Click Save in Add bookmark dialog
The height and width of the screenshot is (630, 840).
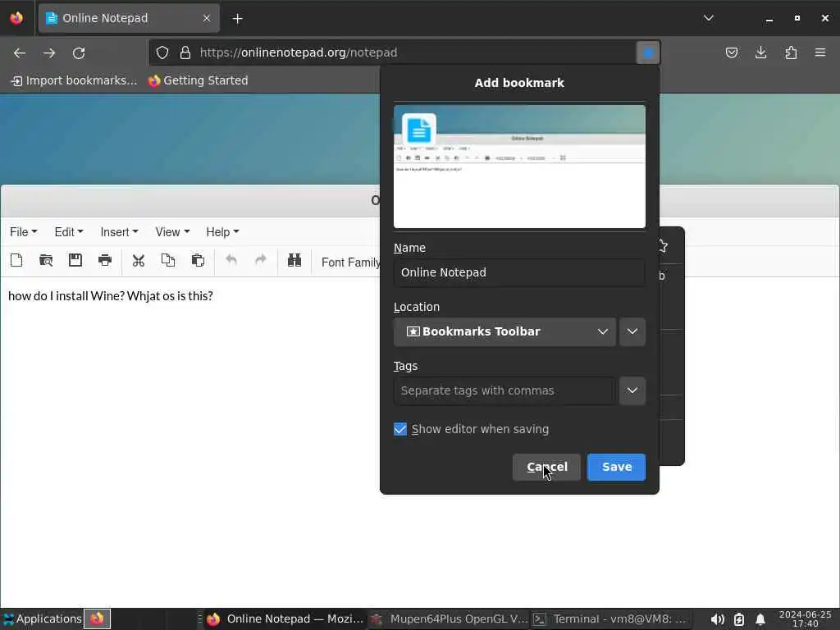[616, 467]
